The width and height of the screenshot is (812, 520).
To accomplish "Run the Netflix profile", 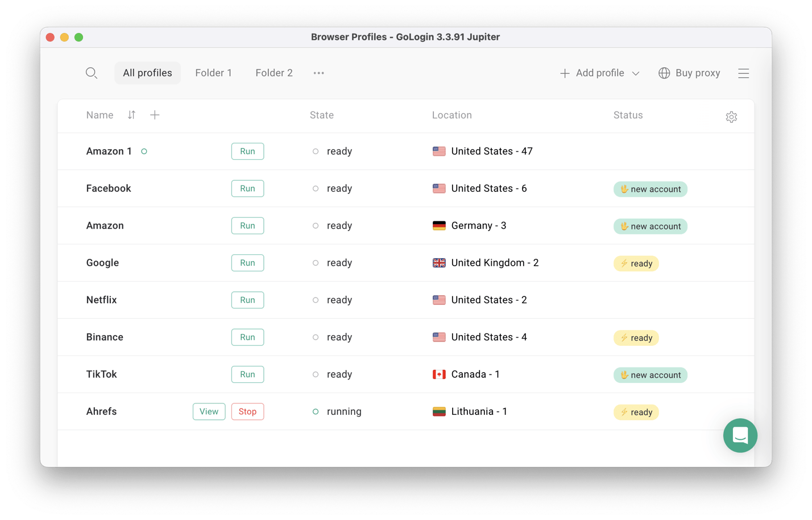I will [x=247, y=300].
